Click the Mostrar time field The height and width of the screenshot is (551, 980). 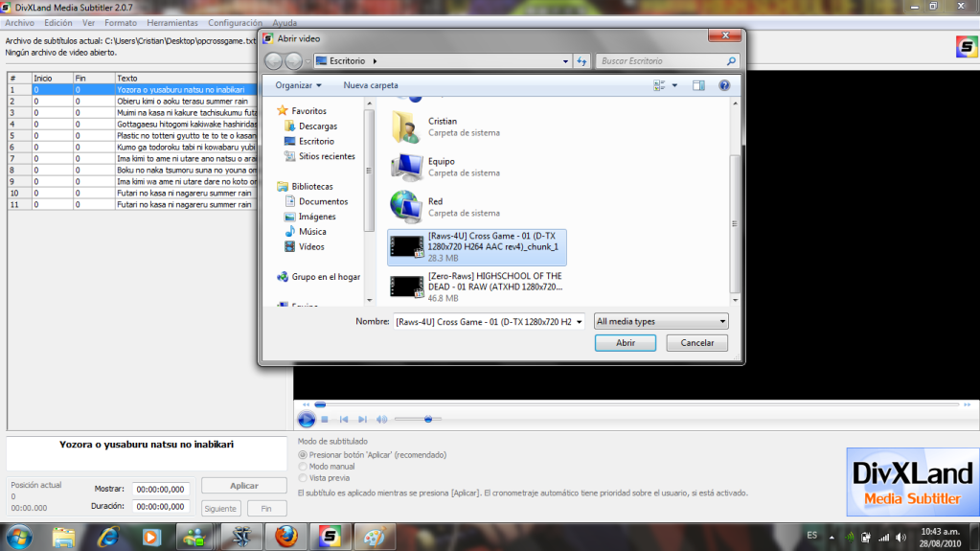161,489
